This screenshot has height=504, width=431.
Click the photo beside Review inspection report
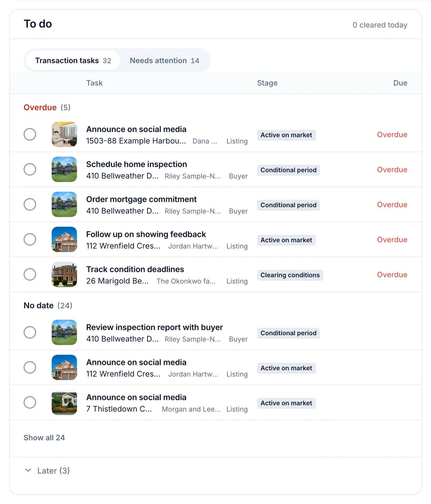pyautogui.click(x=64, y=332)
